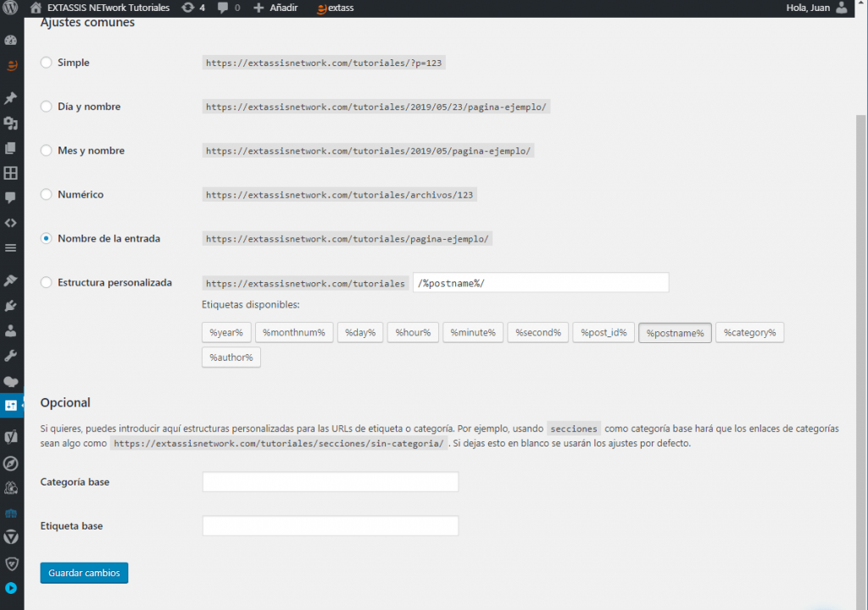The width and height of the screenshot is (868, 610).
Task: Choose Estructura personalizada for permalinks
Action: (46, 282)
